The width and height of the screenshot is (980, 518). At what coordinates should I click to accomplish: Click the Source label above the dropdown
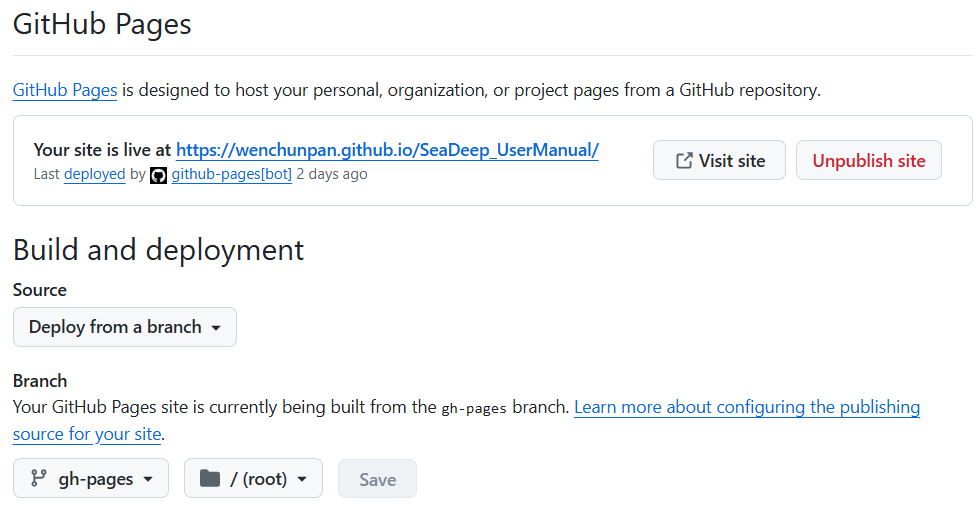(x=40, y=290)
